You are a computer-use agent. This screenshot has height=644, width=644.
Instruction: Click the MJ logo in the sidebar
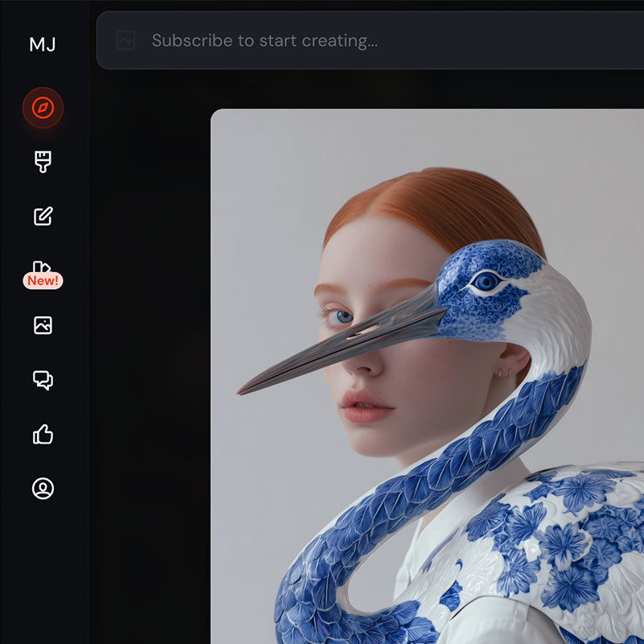43,44
